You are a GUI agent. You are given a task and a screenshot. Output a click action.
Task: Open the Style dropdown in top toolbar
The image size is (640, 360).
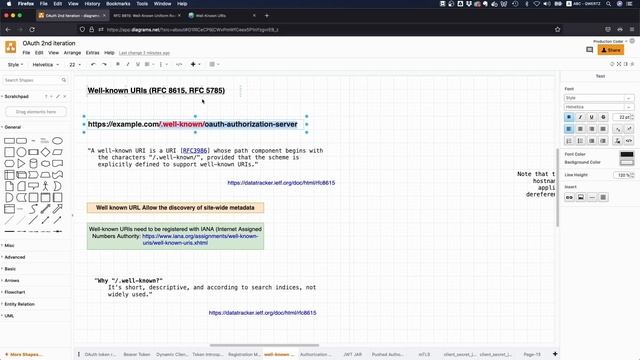tap(15, 64)
